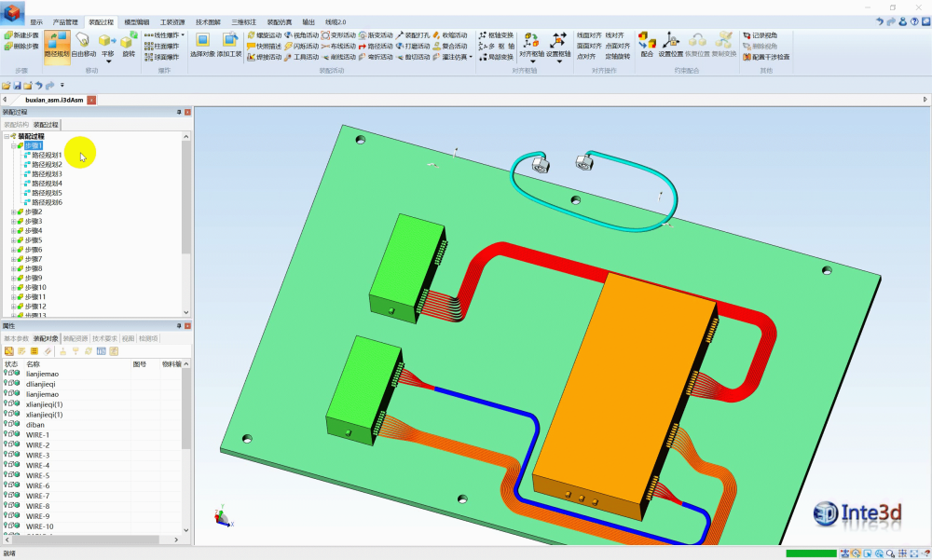Toggle the lightbulb visibility for WIRE-3
The height and width of the screenshot is (560, 932).
pyautogui.click(x=6, y=454)
